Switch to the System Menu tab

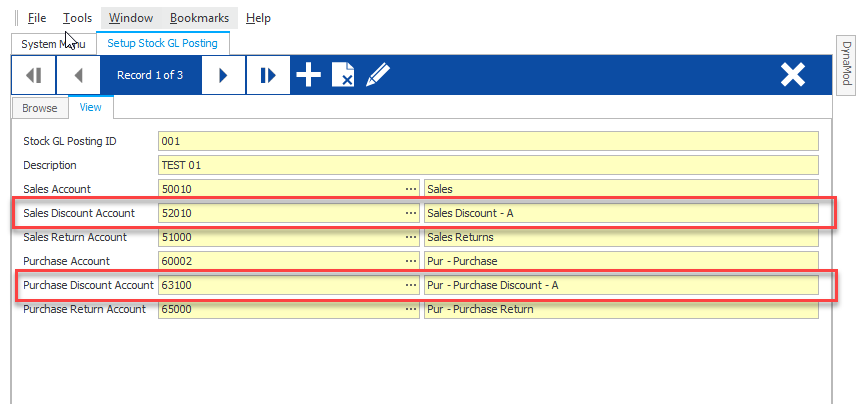tap(53, 44)
